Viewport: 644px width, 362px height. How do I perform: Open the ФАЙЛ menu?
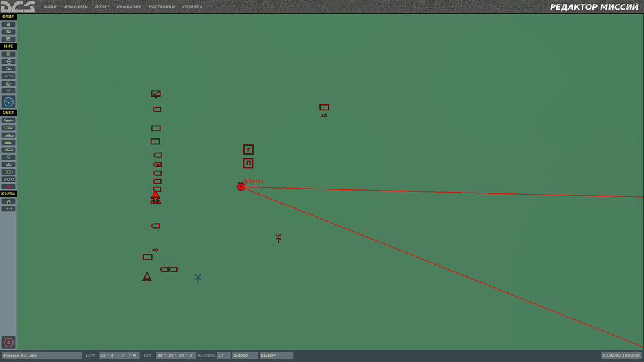click(x=50, y=7)
